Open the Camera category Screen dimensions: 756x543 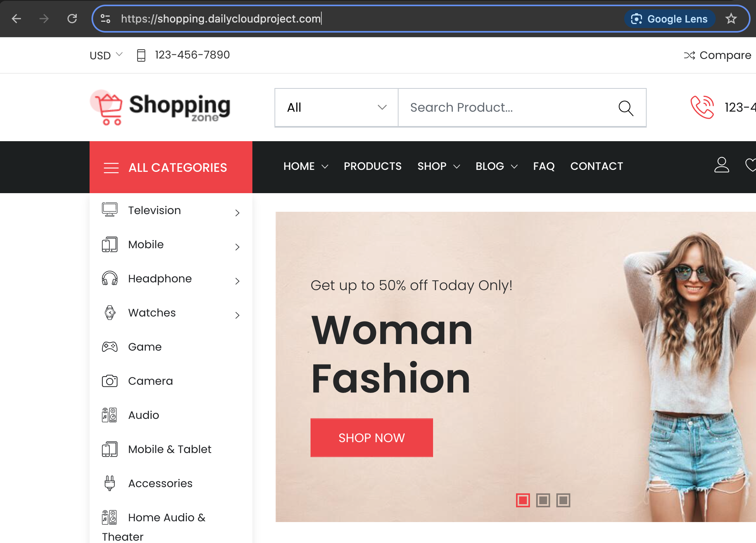point(150,381)
